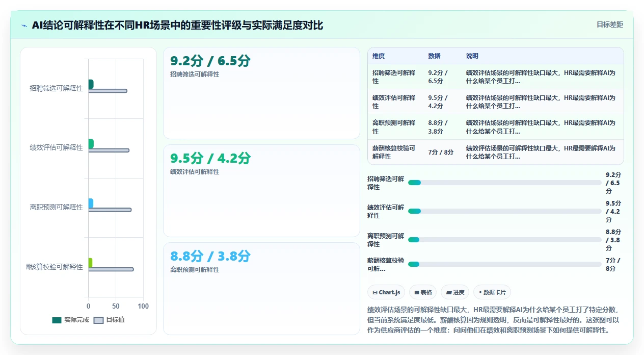Toggle 目标值 legend swatch in chart
This screenshot has width=644, height=355.
tap(98, 320)
